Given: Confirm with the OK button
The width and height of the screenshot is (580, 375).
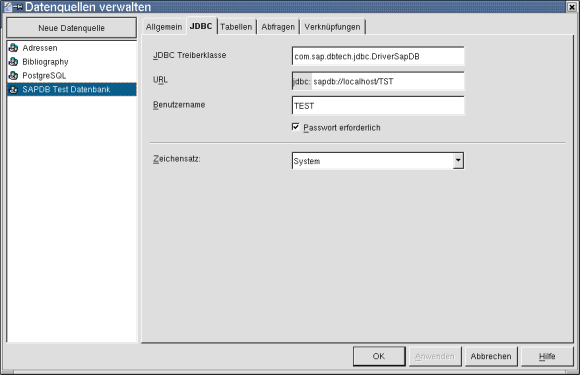Looking at the screenshot, I should pos(379,356).
